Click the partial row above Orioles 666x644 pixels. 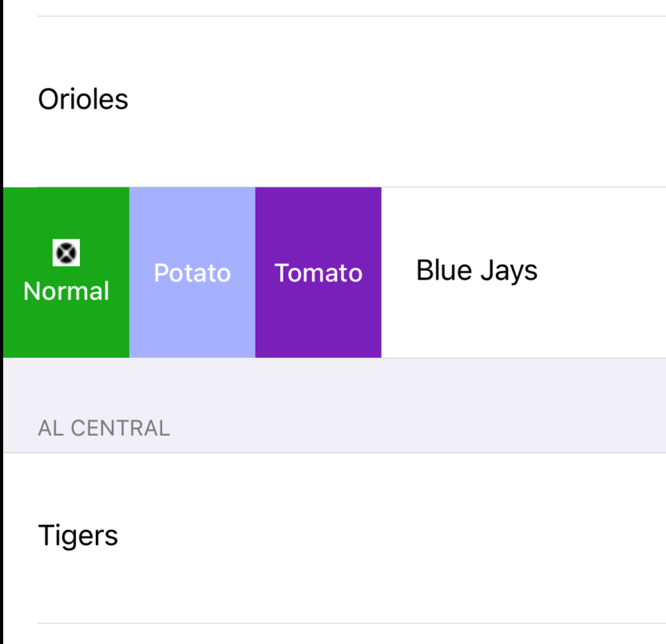335,8
